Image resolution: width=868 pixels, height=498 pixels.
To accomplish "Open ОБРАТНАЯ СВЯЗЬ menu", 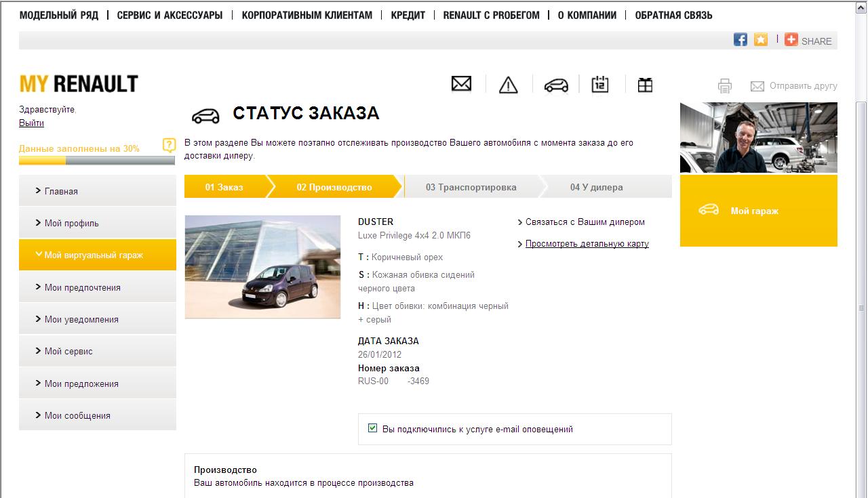I will [x=674, y=15].
